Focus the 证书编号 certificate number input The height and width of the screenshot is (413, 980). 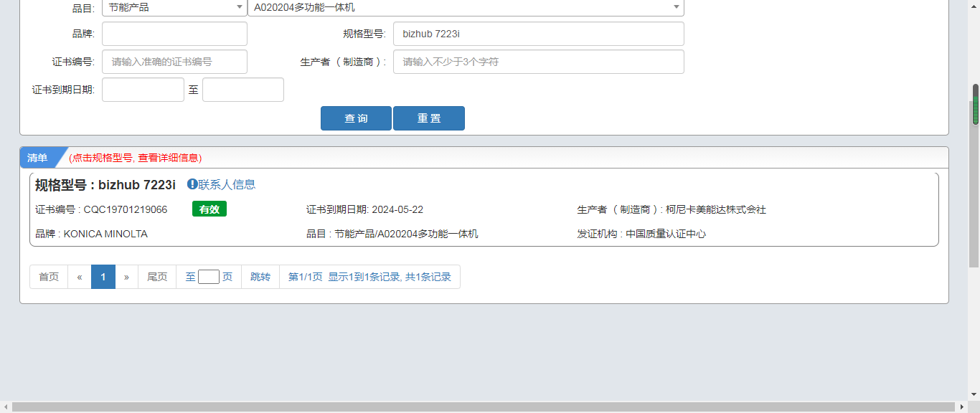174,62
